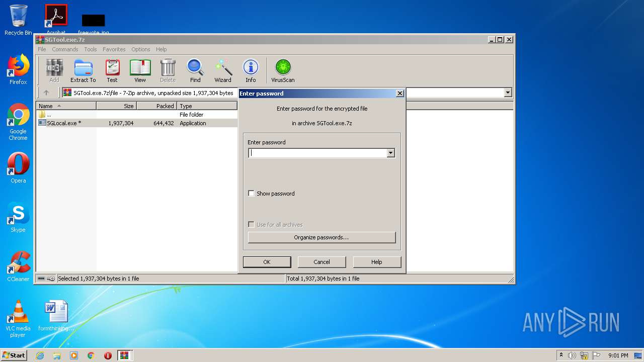Open the Options menu

click(141, 49)
